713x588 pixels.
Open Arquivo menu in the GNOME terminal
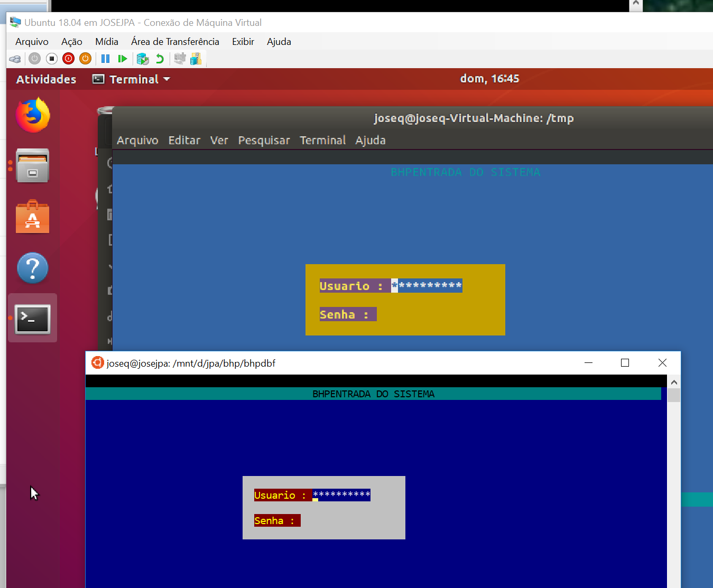click(x=137, y=141)
